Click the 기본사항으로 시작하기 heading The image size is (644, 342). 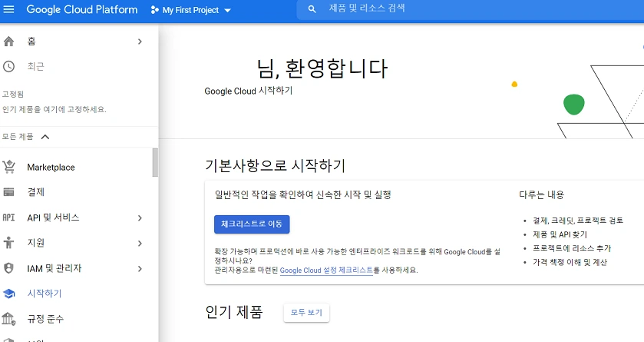tap(276, 165)
